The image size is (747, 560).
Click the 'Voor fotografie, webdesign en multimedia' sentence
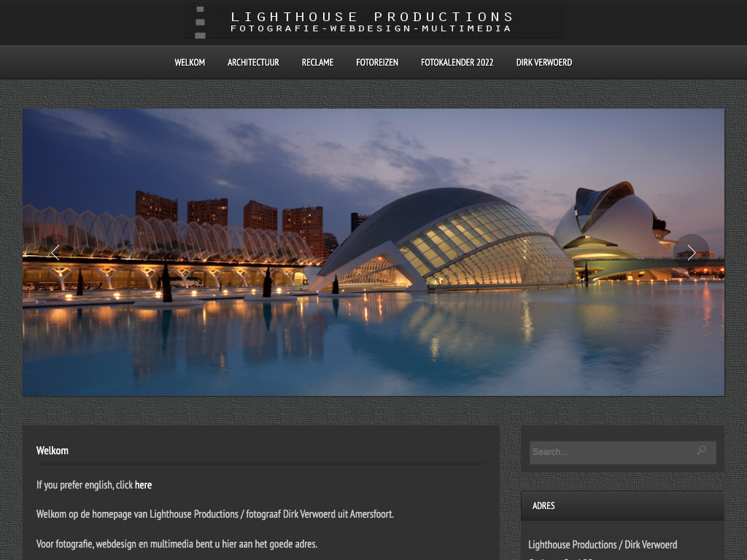tap(177, 544)
